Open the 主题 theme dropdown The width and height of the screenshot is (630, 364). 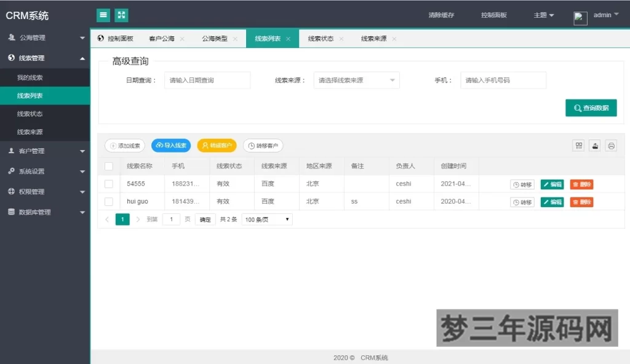click(544, 15)
